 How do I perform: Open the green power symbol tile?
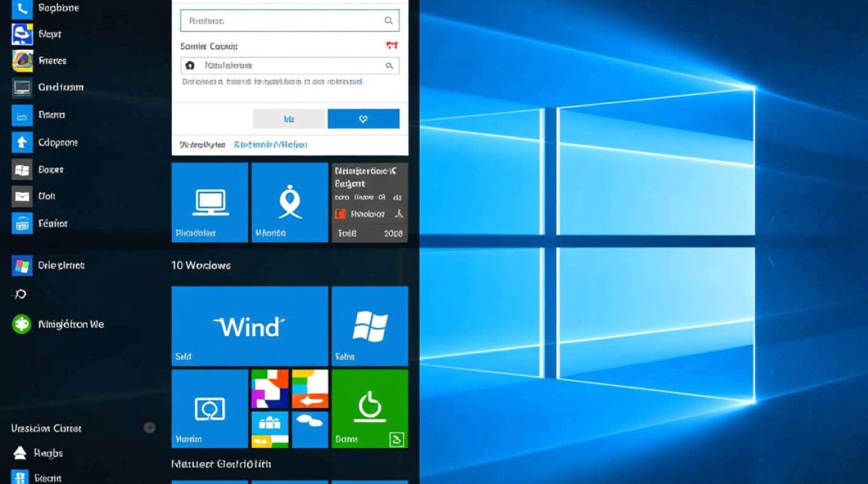pyautogui.click(x=369, y=408)
